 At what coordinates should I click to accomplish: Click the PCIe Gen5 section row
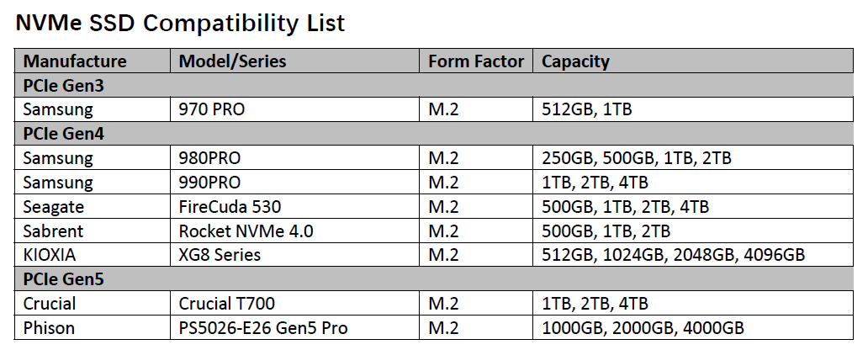[434, 279]
